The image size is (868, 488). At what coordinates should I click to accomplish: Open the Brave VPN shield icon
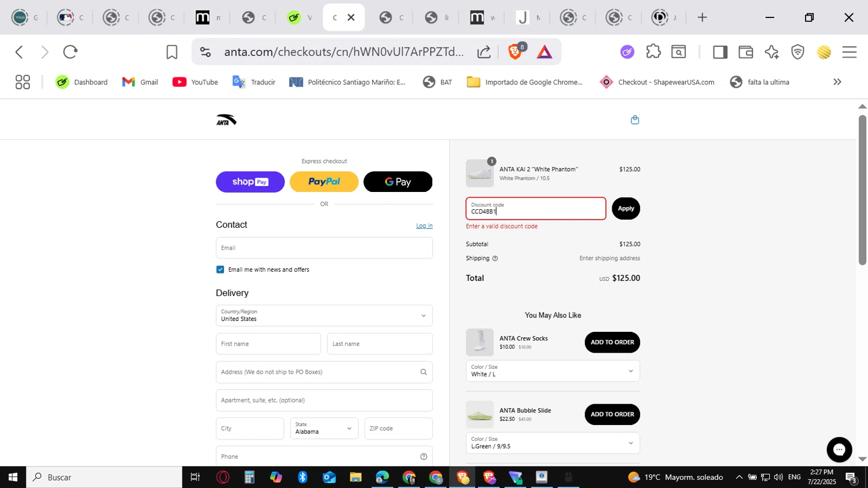point(798,52)
